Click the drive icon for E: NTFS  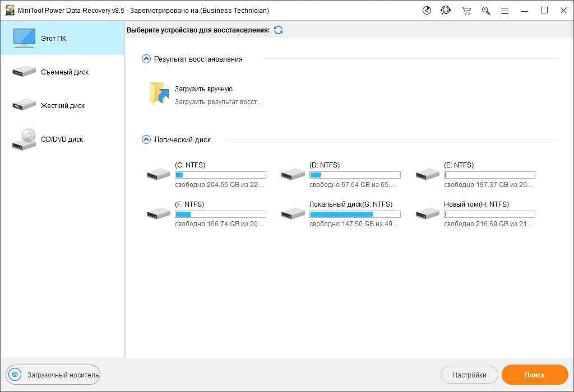point(428,174)
